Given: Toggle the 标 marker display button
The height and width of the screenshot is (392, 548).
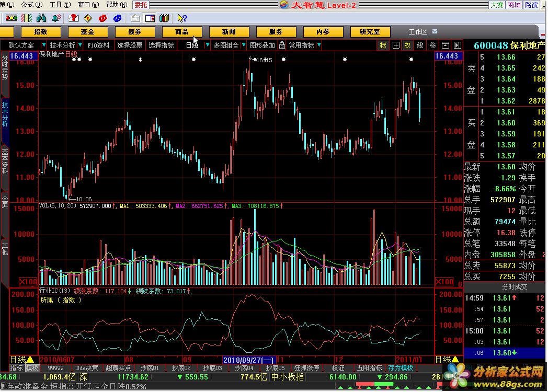Looking at the screenshot, I should (x=383, y=45).
